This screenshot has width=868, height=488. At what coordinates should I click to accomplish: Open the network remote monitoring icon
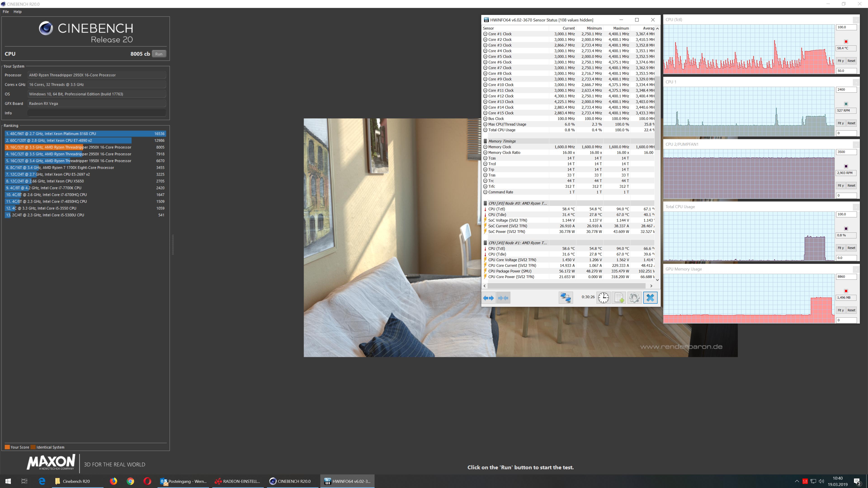565,298
